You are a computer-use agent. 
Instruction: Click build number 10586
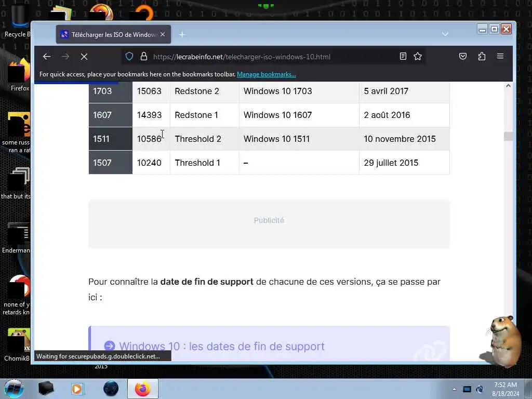(x=149, y=139)
